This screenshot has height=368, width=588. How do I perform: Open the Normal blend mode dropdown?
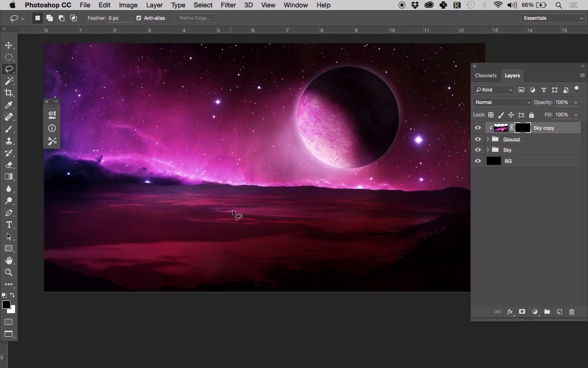point(502,102)
